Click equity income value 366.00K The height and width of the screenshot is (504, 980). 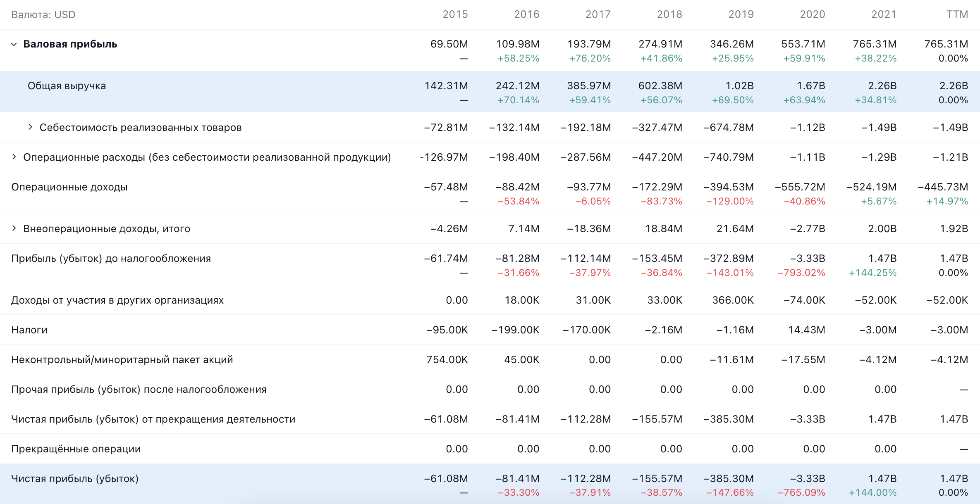[733, 300]
